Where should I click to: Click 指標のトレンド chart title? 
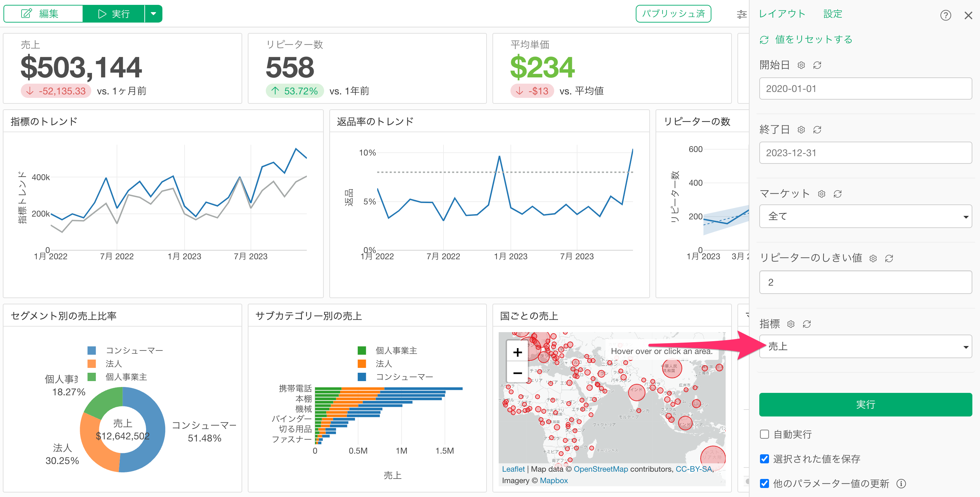[x=44, y=121]
